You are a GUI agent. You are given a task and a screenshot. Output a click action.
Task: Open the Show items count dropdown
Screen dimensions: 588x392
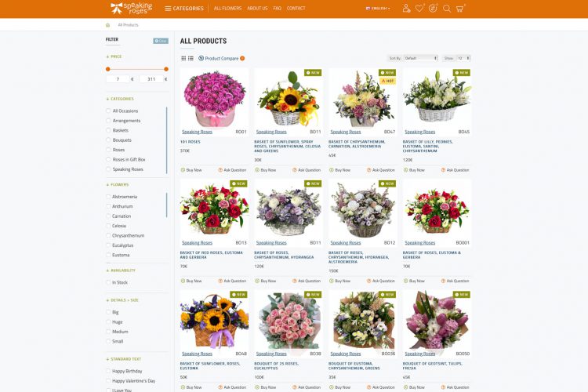point(463,58)
